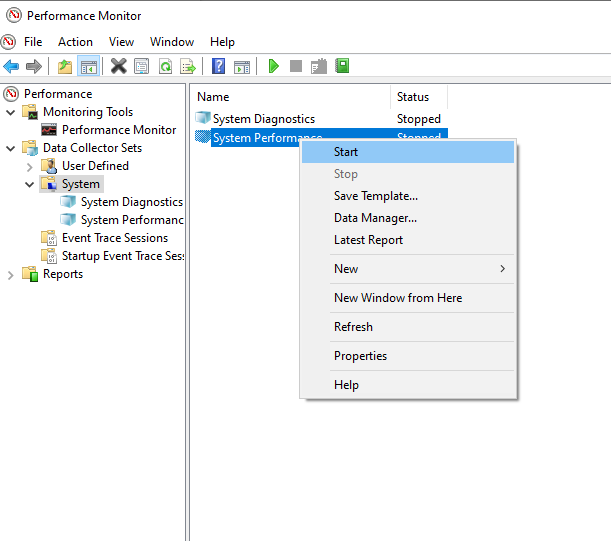Click the green Start collector set icon

tap(274, 66)
